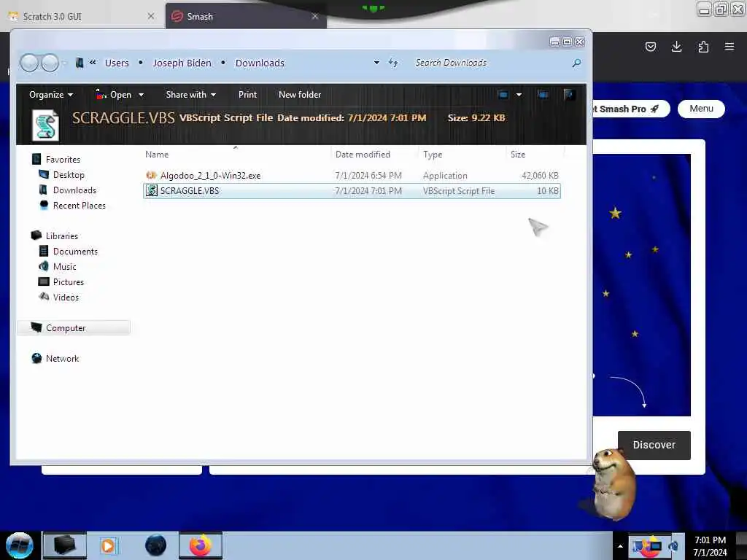Viewport: 747px width, 560px height.
Task: Click the Open toolbar button
Action: coord(113,95)
